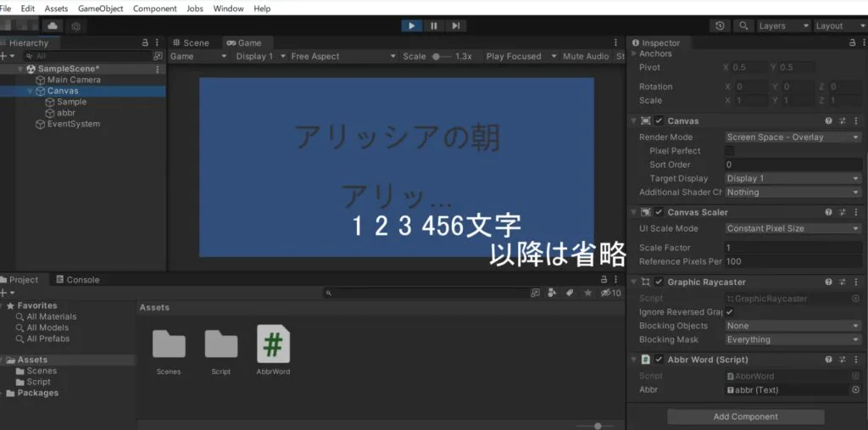Select Main Camera in the Hierarchy
Screen dimensions: 868x430
click(x=74, y=80)
